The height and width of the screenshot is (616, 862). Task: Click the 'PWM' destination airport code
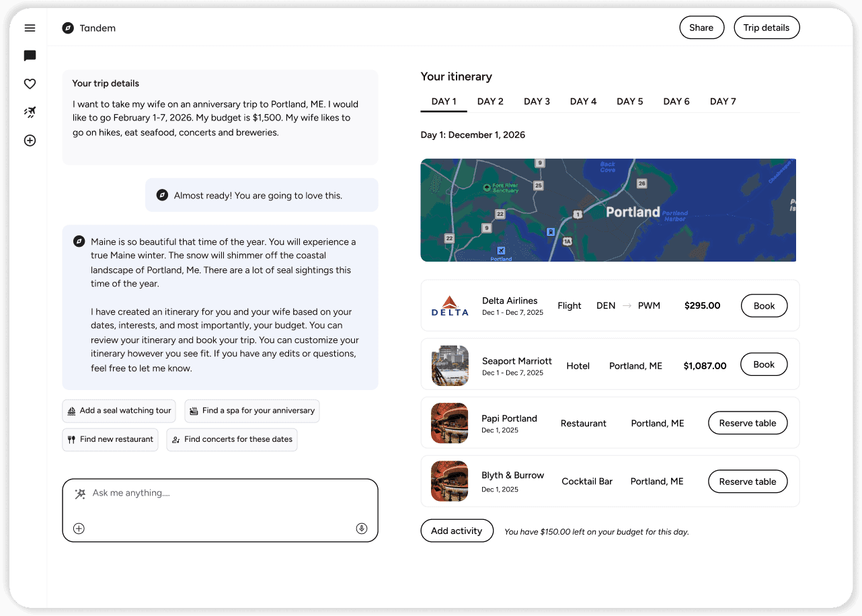coord(649,306)
